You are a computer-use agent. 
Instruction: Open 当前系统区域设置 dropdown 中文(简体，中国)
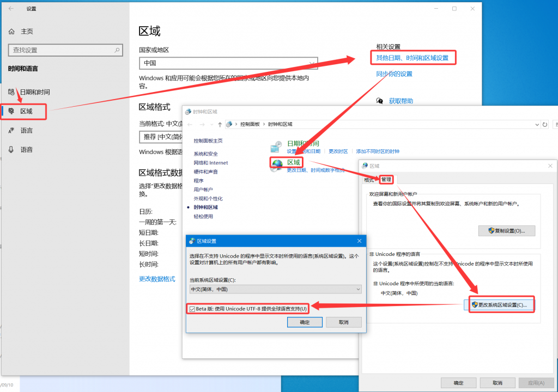pyautogui.click(x=275, y=290)
